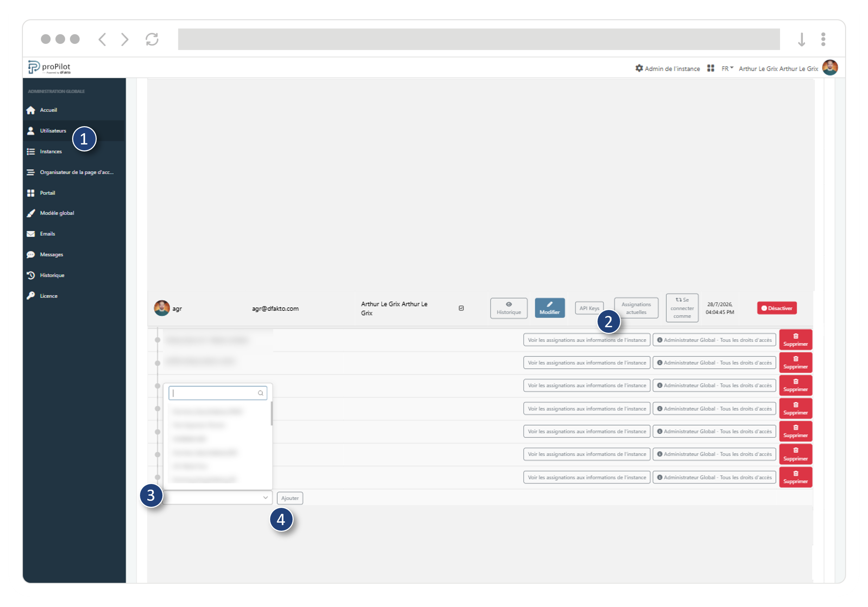Image resolution: width=868 pixels, height=607 pixels.
Task: Toggle the checkbox in agr user row
Action: (461, 308)
